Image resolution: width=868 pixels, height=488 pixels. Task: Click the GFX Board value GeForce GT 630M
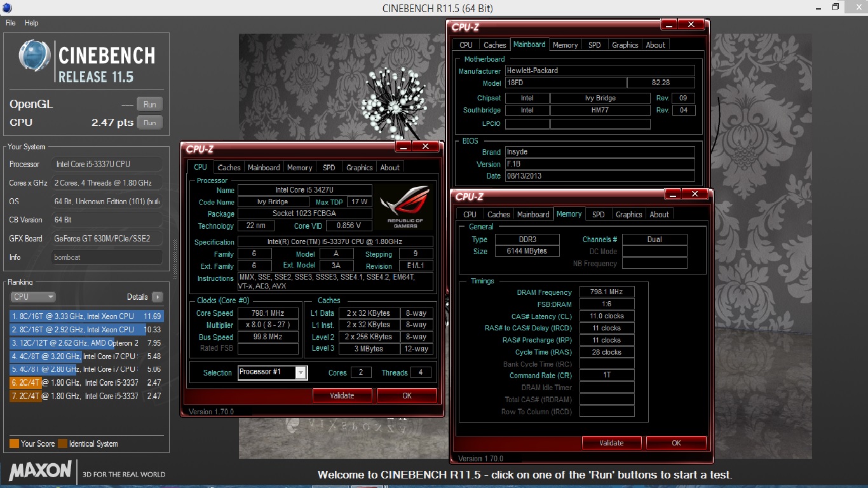[x=107, y=238]
